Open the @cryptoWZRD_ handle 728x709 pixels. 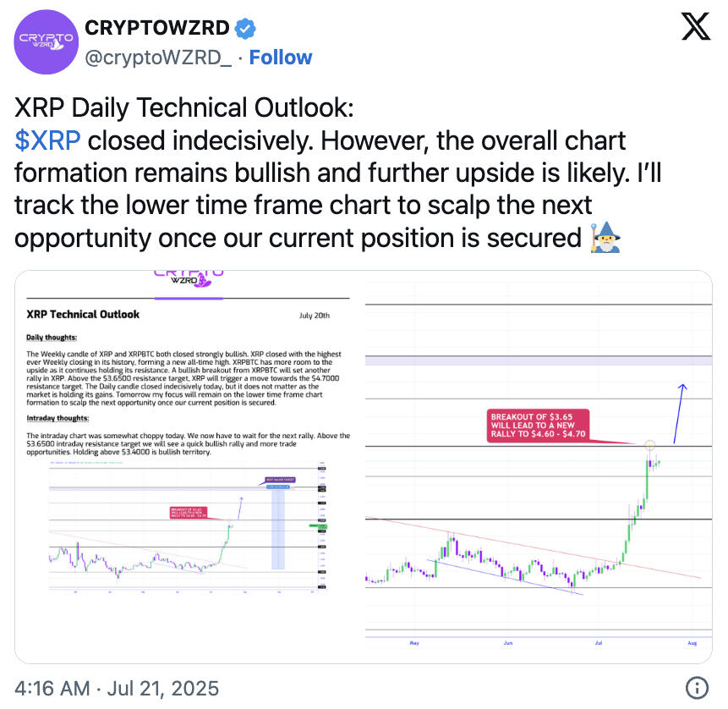158,58
